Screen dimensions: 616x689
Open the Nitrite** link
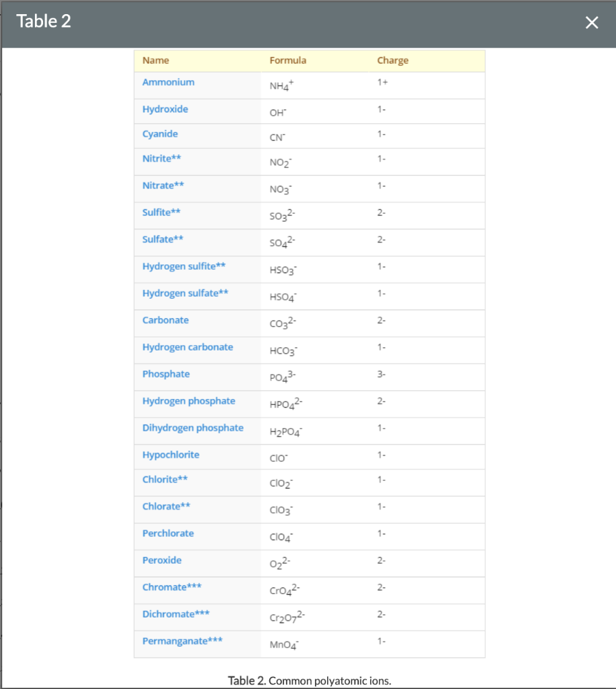(162, 159)
